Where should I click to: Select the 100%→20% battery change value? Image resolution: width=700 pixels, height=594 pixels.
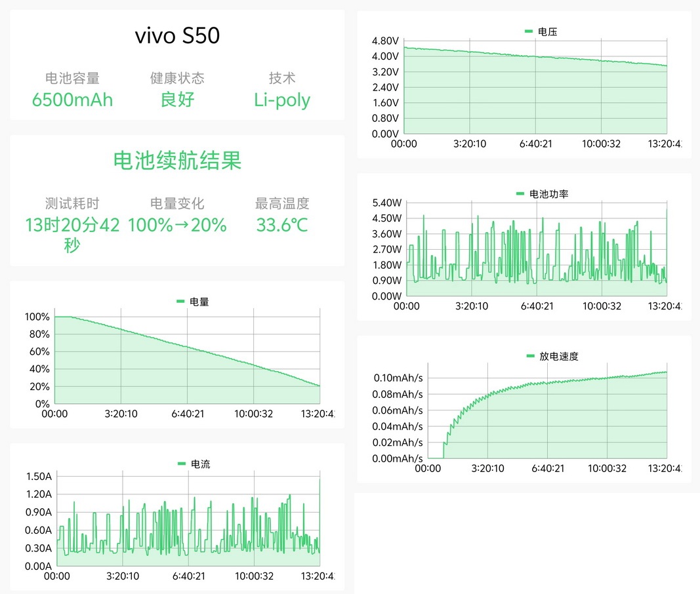[177, 225]
